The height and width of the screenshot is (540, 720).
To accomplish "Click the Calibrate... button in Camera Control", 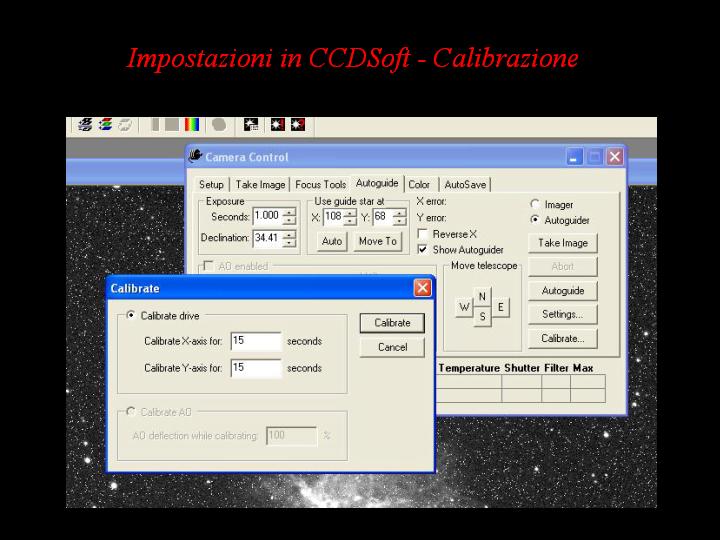I will coord(563,339).
